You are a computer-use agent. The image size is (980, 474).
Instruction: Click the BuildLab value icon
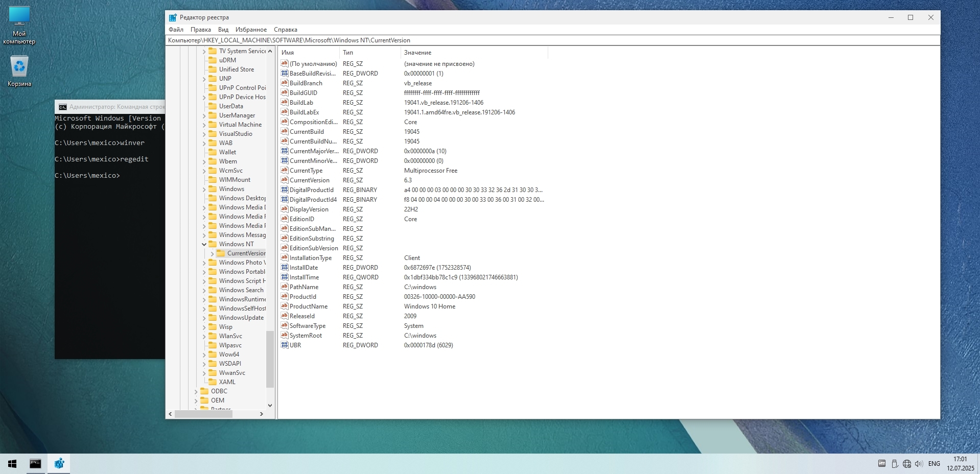tap(285, 102)
